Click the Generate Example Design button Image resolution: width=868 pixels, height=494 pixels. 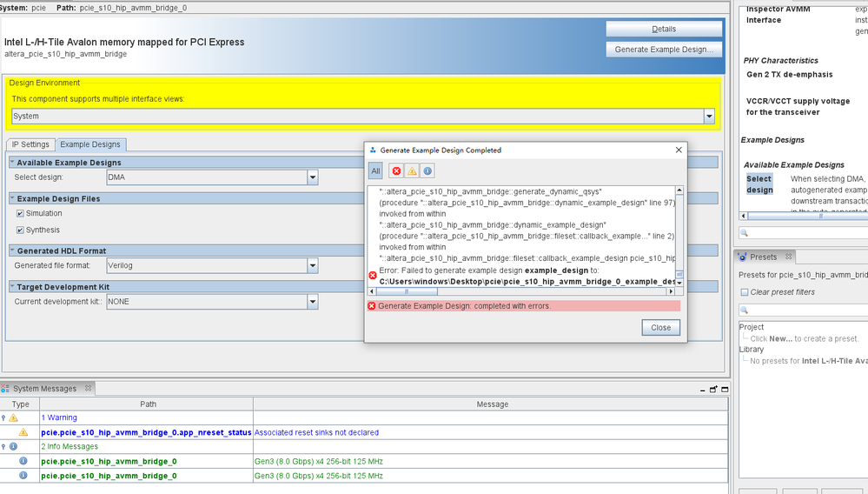(664, 50)
